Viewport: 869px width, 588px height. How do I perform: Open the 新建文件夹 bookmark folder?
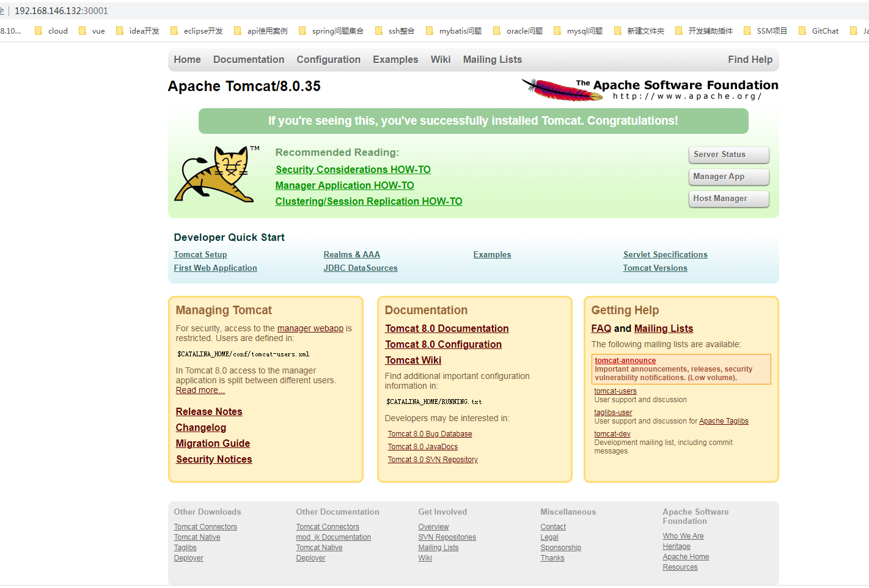click(639, 31)
